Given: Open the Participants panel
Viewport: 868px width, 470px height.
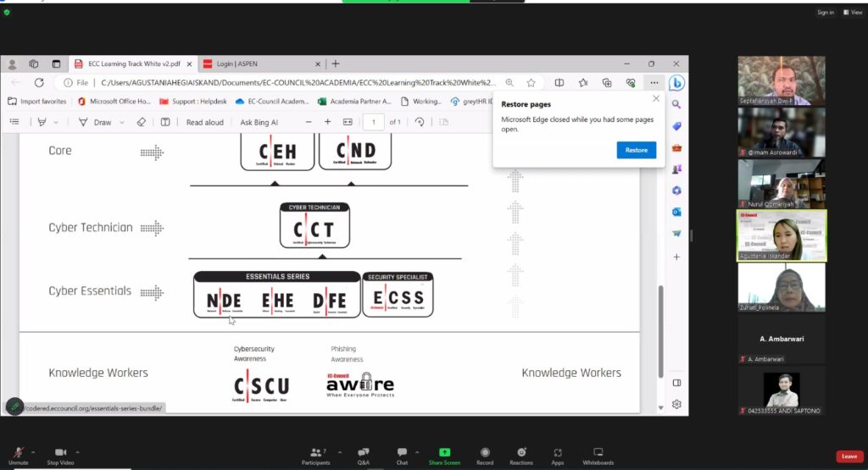Looking at the screenshot, I should [316, 456].
